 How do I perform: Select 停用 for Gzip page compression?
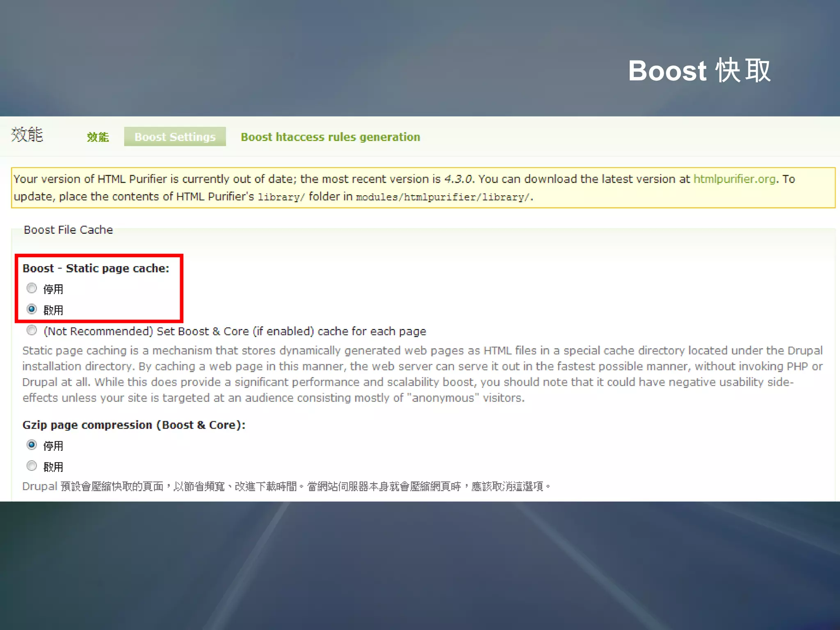pos(32,445)
